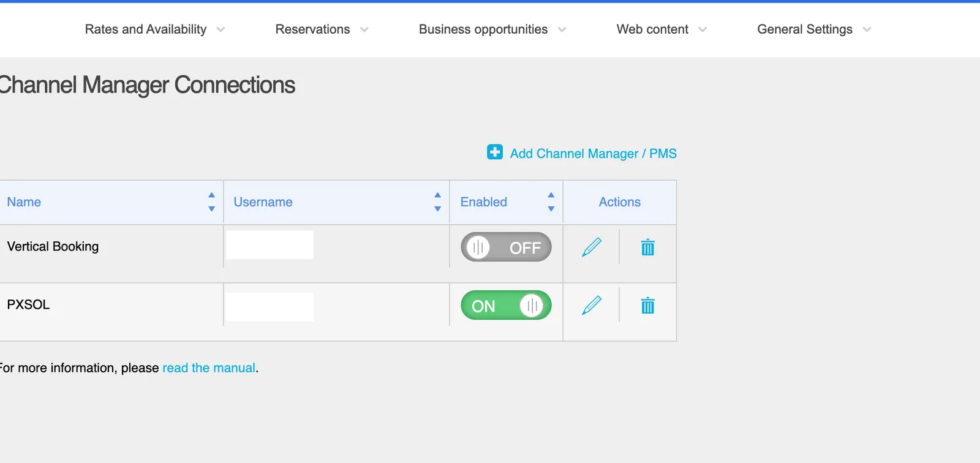Expand the Rates and Availability dropdown chevron

pyautogui.click(x=221, y=29)
